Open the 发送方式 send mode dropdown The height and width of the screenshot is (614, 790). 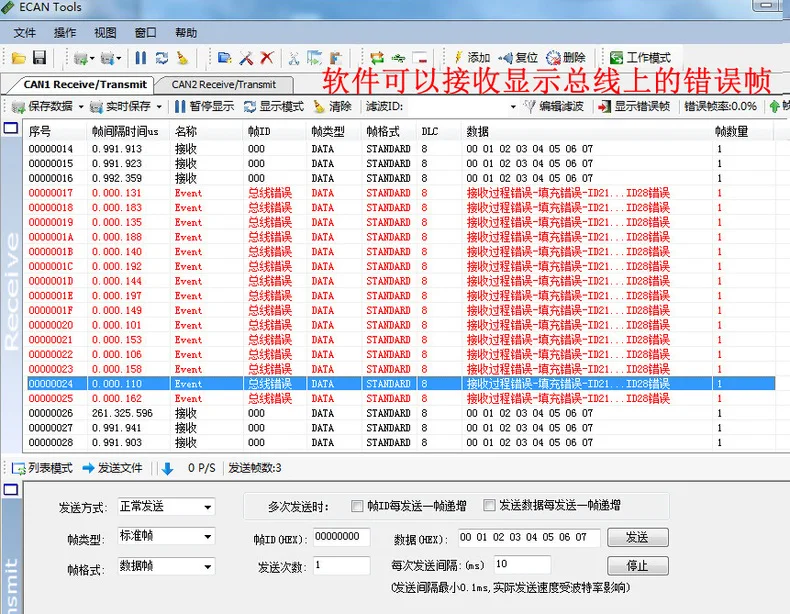click(x=208, y=507)
